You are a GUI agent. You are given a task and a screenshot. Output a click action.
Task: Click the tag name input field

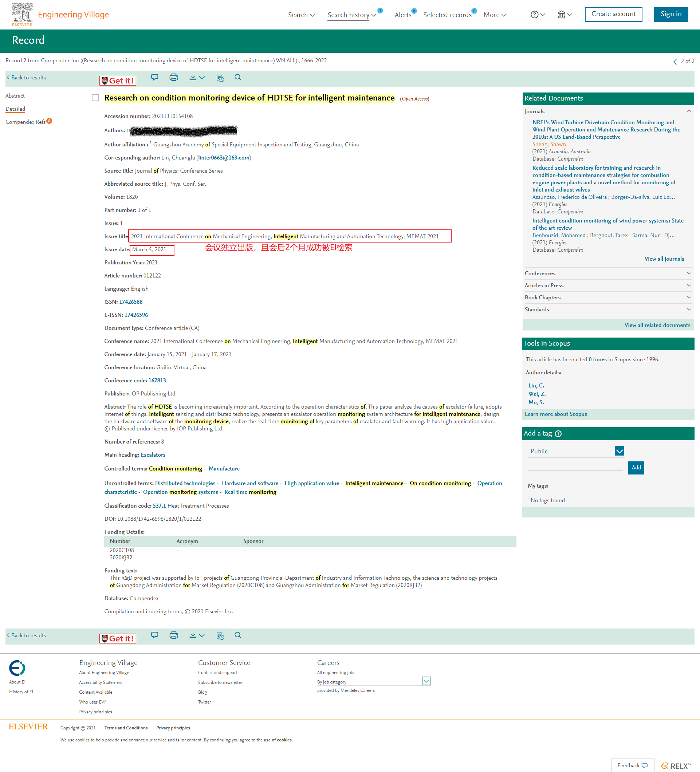[x=575, y=466]
